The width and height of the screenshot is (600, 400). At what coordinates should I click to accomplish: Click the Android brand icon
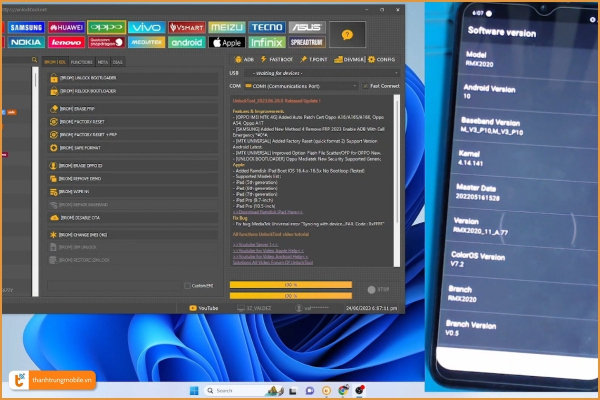point(186,43)
